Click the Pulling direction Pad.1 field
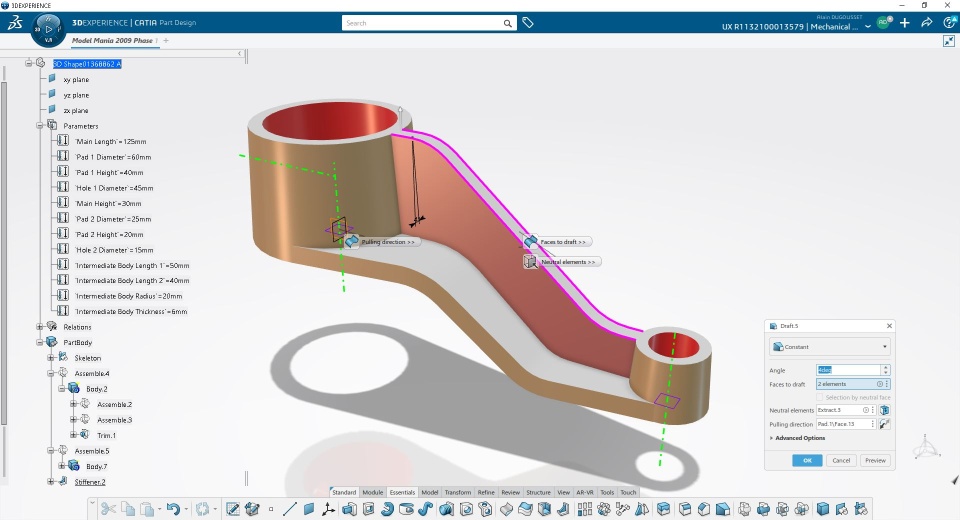The width and height of the screenshot is (960, 520). 844,424
